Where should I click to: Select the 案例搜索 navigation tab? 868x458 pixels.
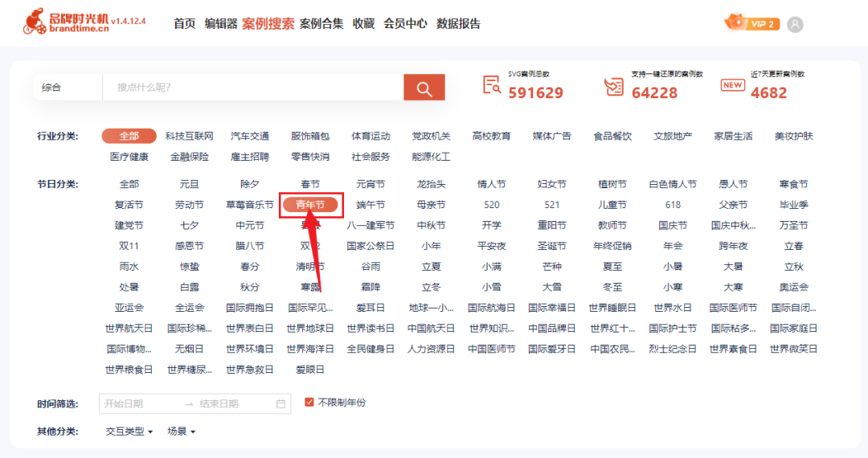coord(268,24)
